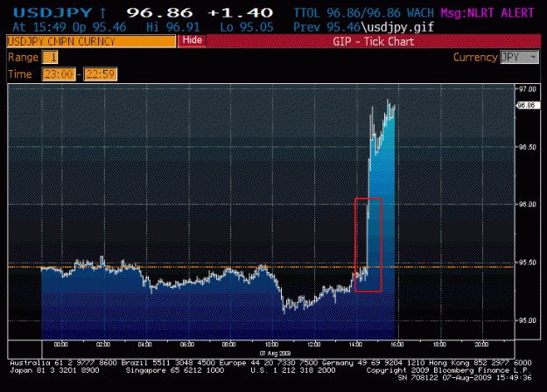Select the end time field 22:59
The height and width of the screenshot is (392, 547).
pos(101,73)
